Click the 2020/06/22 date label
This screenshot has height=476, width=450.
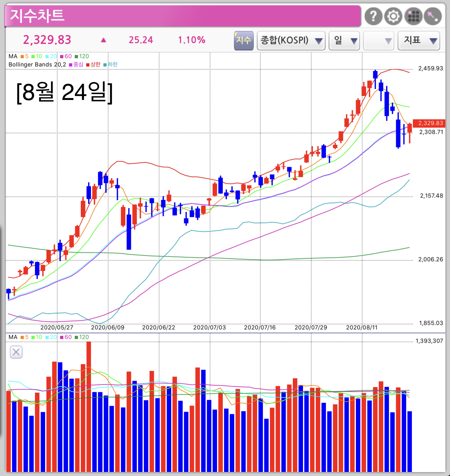(158, 327)
